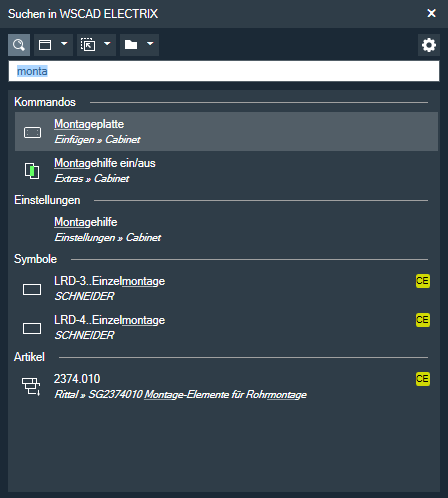
Task: Select the Montageplatte command result
Action: click(226, 132)
